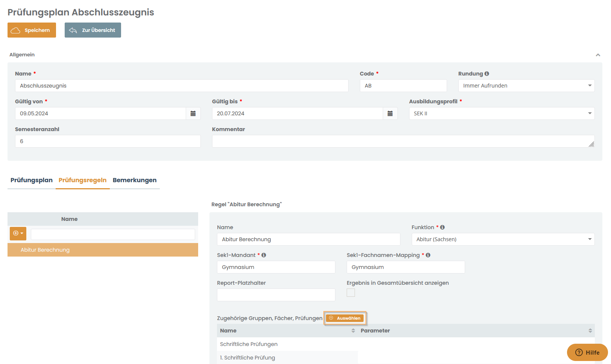Screen dimensions: 611x364
Task: Sort table by Name column arrows
Action: point(353,331)
